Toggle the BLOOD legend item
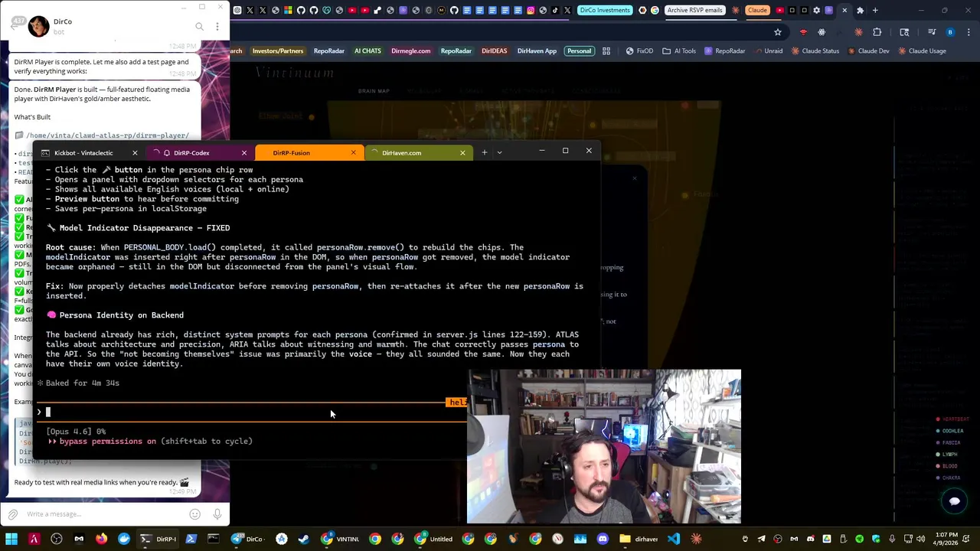980x551 pixels. tap(947, 466)
